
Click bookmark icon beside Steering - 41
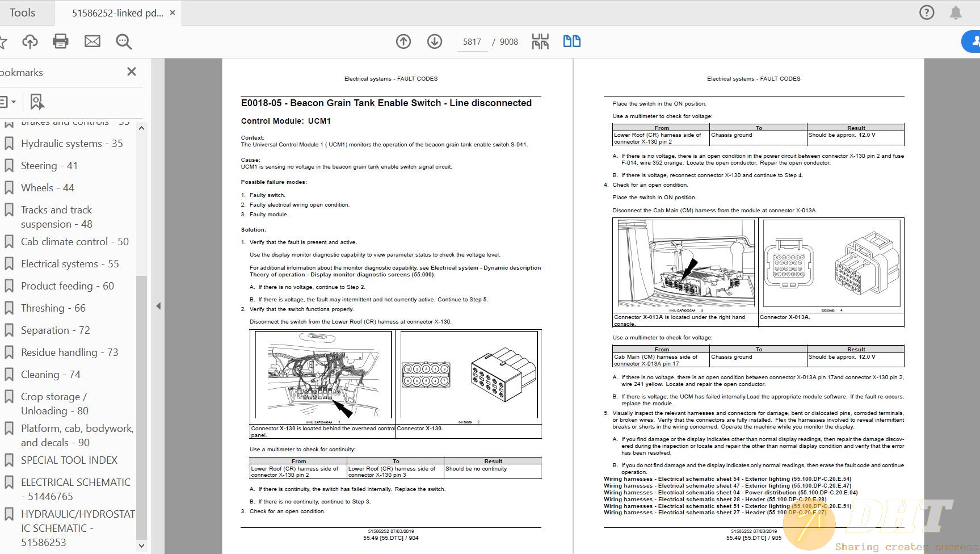coord(9,166)
